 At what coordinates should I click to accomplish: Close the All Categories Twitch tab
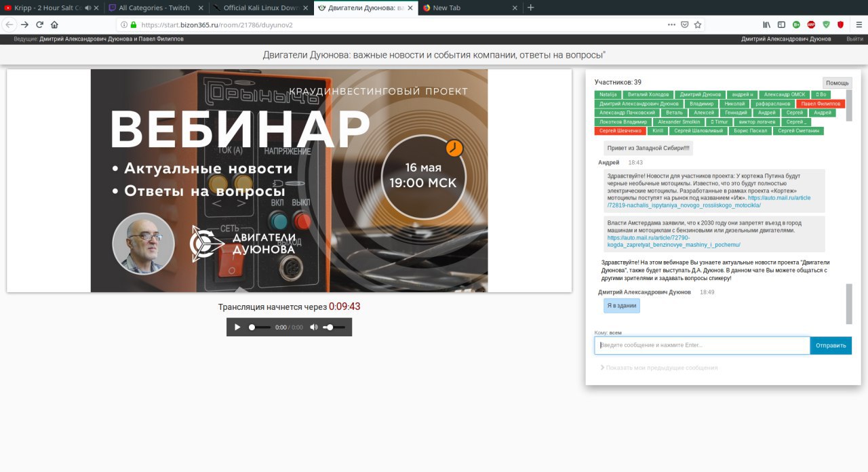(x=202, y=7)
